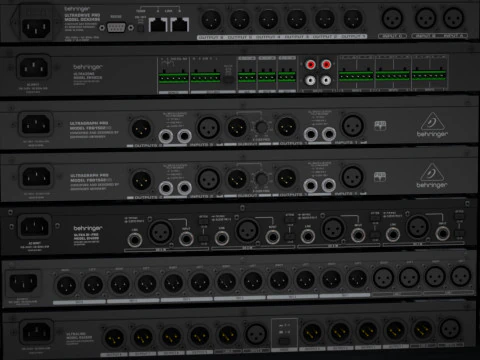Click OUTPUTS 1 XLR on lower Ultragraph Pro
The image size is (480, 360).
pos(286,178)
